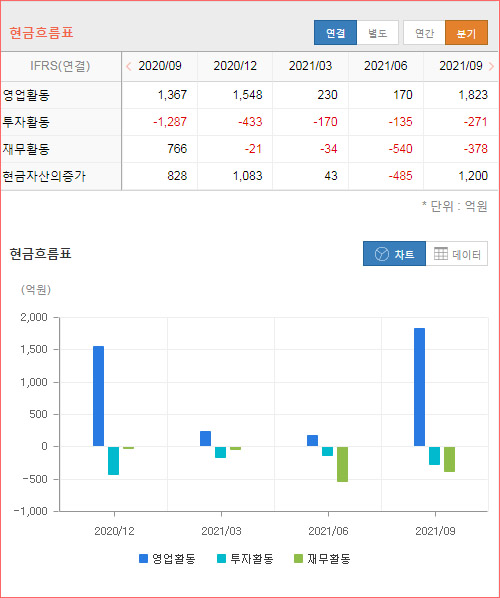Click the 영업활동 legend label

pos(174,559)
